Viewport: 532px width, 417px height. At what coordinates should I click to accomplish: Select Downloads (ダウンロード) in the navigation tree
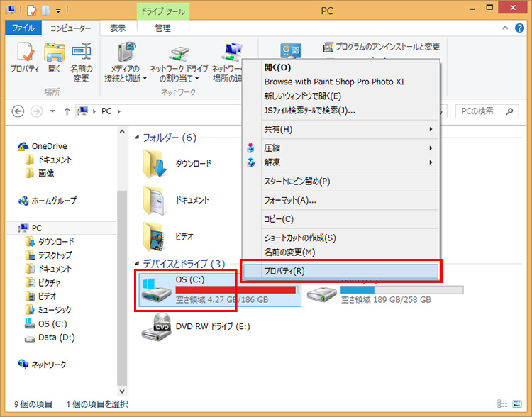pos(50,242)
